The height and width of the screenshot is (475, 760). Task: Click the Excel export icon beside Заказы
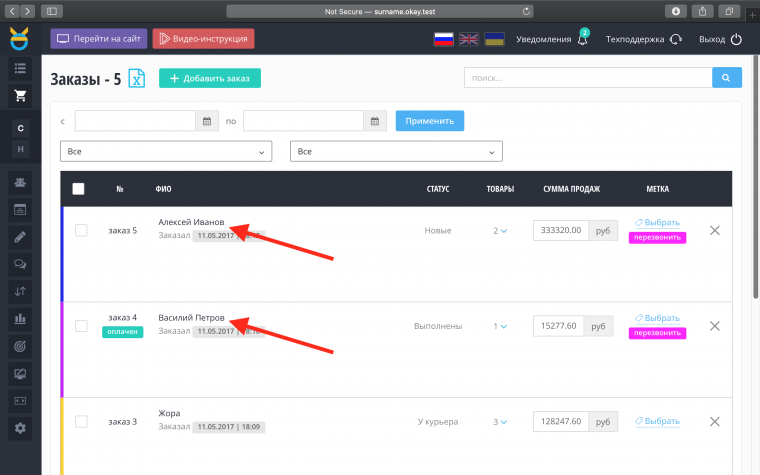tap(136, 79)
